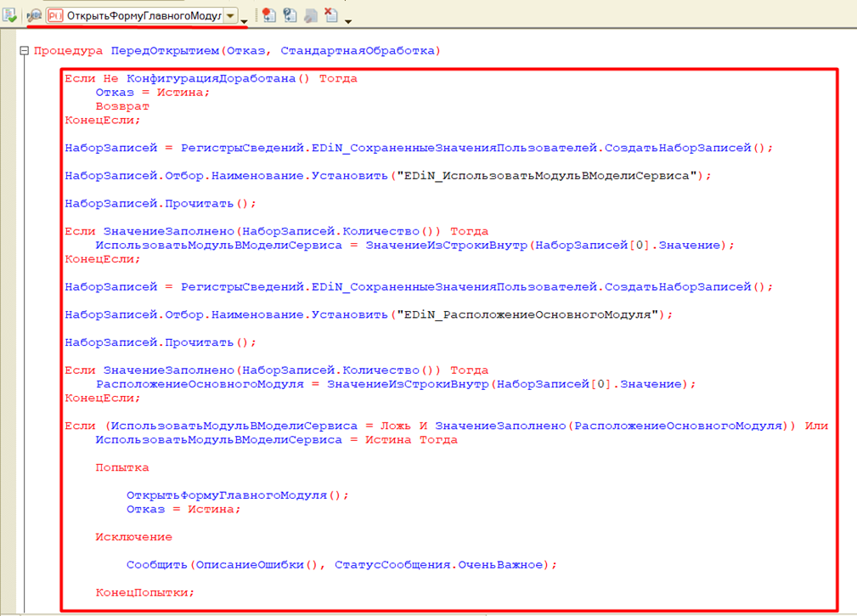Place cursor on first Возврат statement

(x=122, y=106)
